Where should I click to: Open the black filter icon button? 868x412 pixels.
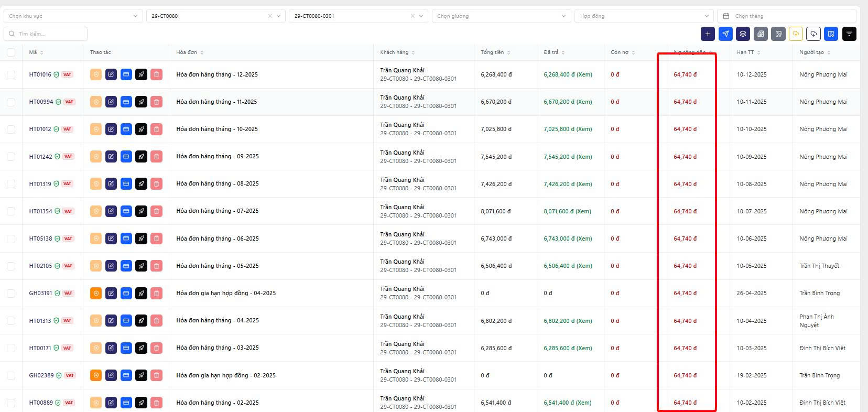pyautogui.click(x=849, y=34)
